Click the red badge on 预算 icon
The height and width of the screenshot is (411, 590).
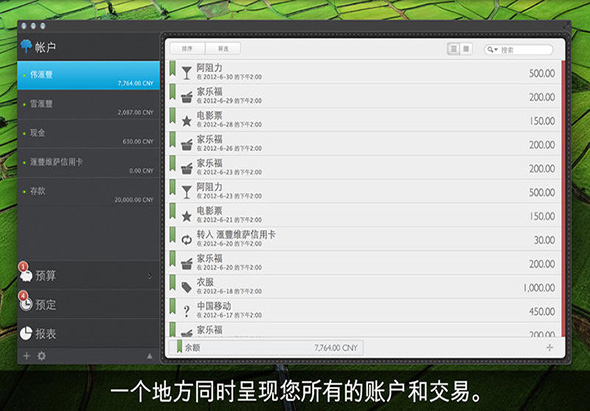(x=23, y=267)
